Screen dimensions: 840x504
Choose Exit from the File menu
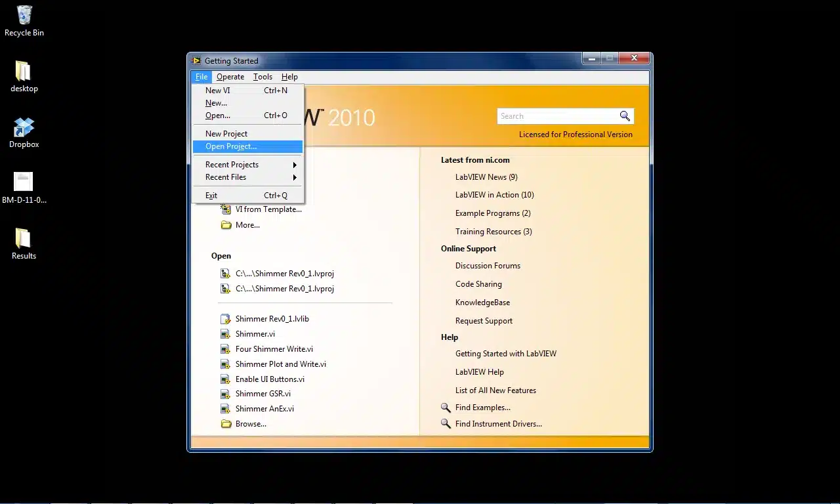(x=247, y=196)
